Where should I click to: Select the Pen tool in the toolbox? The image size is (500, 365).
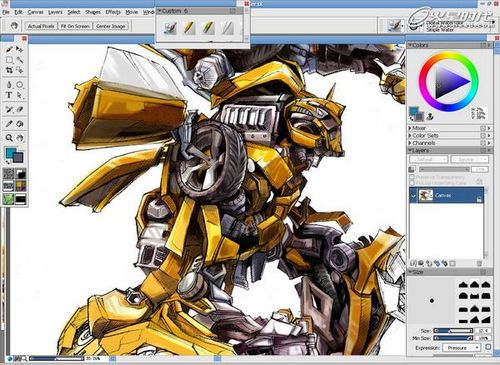(9, 85)
